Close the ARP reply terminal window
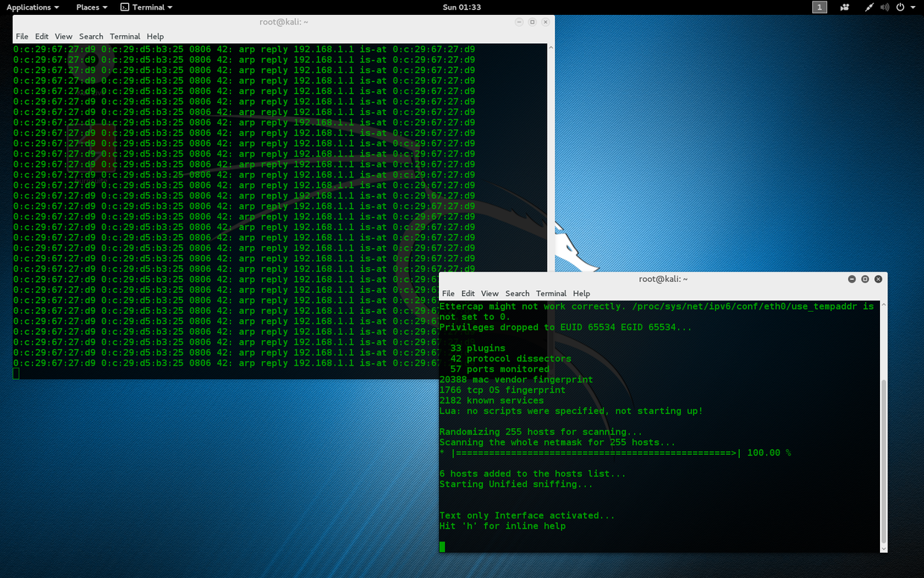Screen dimensions: 924x578 click(x=545, y=22)
